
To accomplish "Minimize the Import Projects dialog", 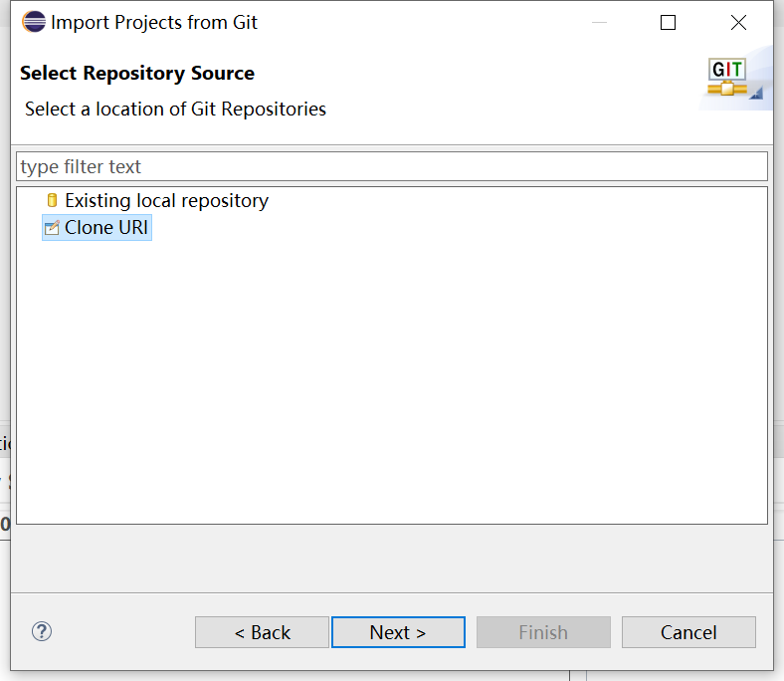I will 599,22.
